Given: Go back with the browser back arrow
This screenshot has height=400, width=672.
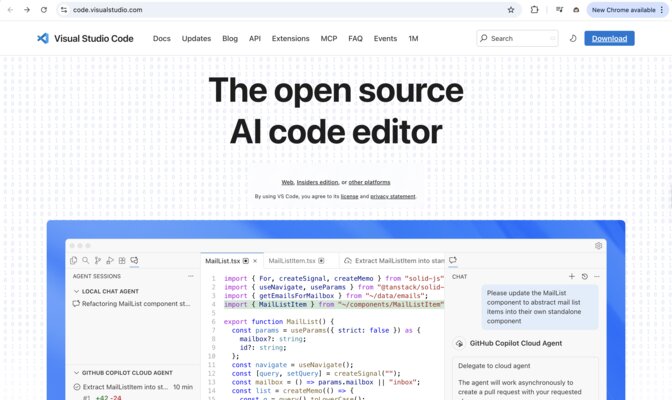Looking at the screenshot, I should pos(10,9).
